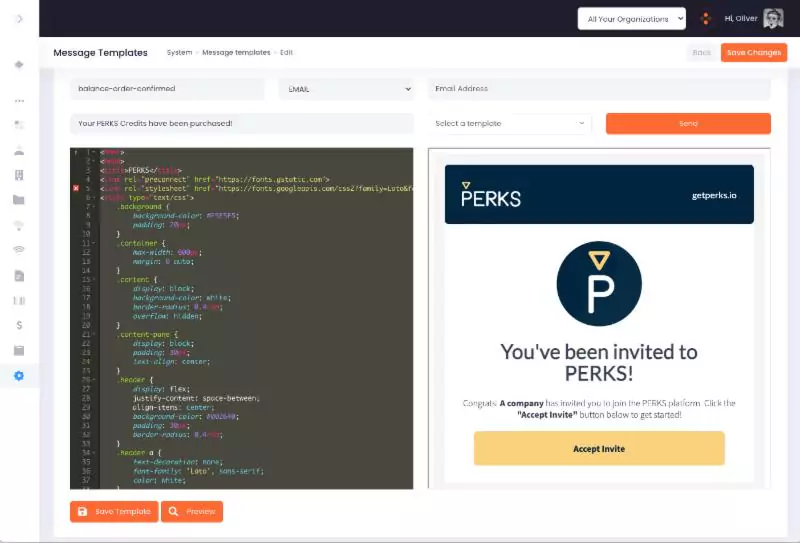Focus the balance-order-confirmed name field
This screenshot has height=543, width=800.
coord(167,89)
